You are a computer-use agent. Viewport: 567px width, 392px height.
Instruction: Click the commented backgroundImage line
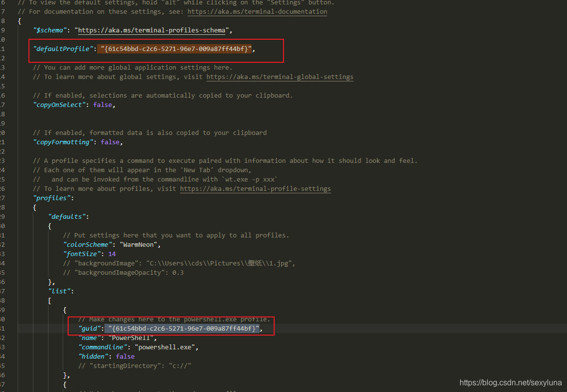pyautogui.click(x=180, y=263)
